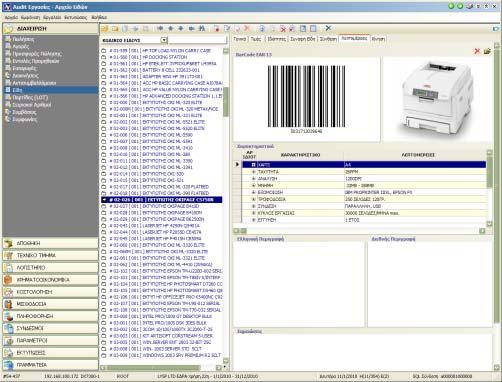Open the Βοήθεια menu
This screenshot has width=502, height=382.
tap(99, 17)
